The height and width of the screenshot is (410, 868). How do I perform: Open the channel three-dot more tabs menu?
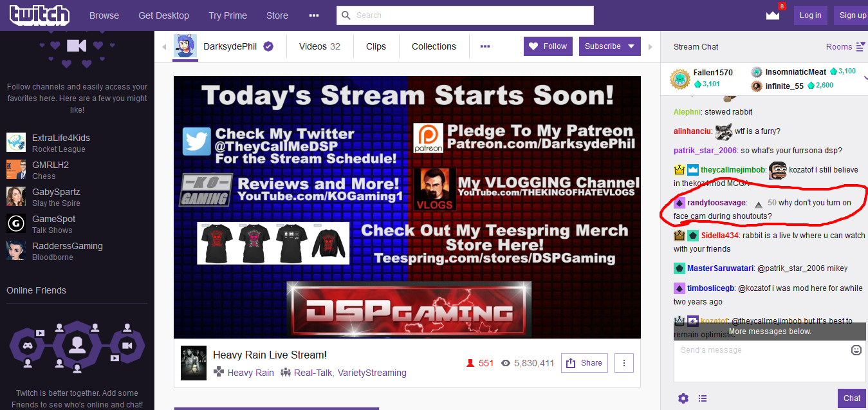[x=485, y=46]
